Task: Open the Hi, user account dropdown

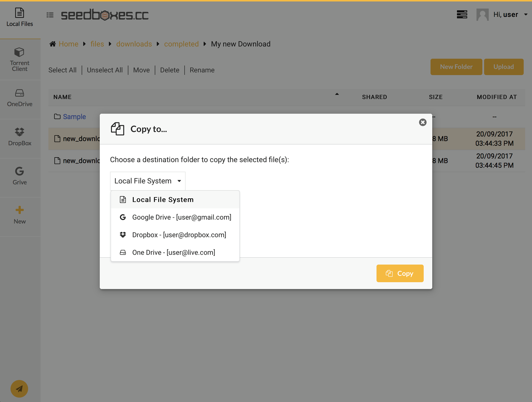Action: (510, 15)
